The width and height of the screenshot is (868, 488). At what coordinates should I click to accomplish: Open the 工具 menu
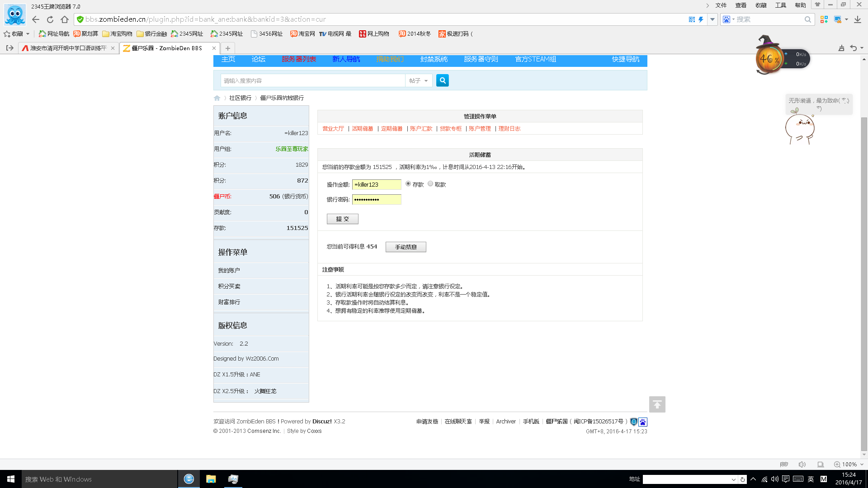point(781,5)
